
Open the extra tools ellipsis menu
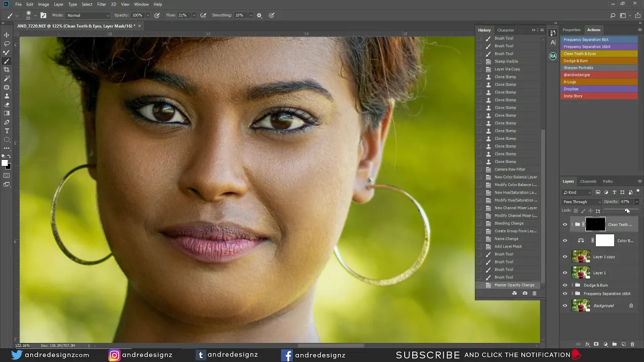(x=7, y=148)
